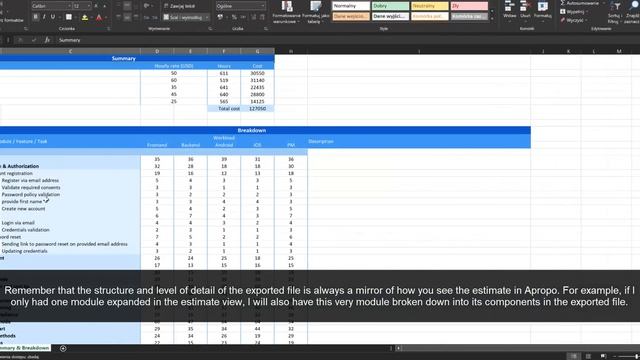Apply the Normalny cell style
This screenshot has width=640, height=360.
[x=351, y=6]
